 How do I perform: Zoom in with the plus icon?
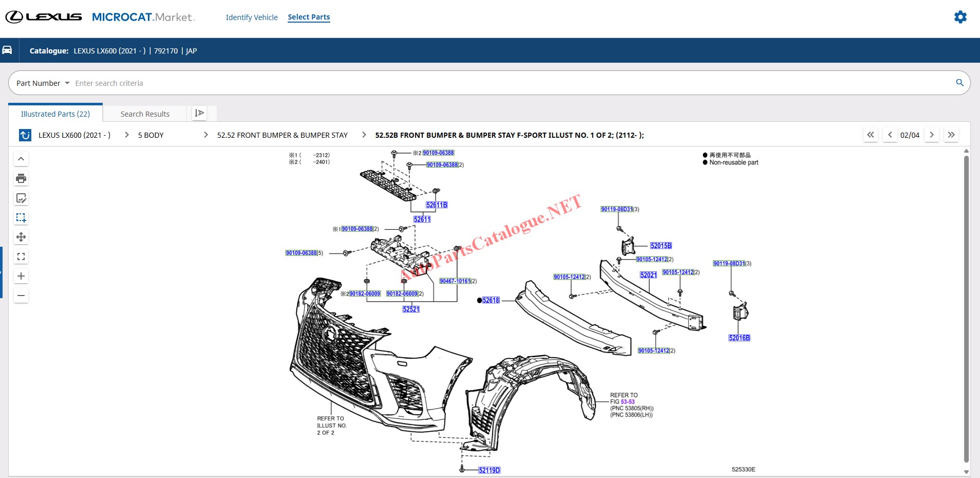pos(21,276)
